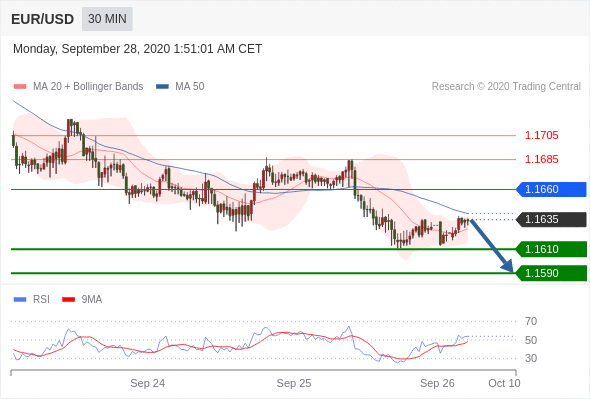This screenshot has height=400, width=590.
Task: Click the Oct 10 date axis label
Action: pyautogui.click(x=504, y=383)
